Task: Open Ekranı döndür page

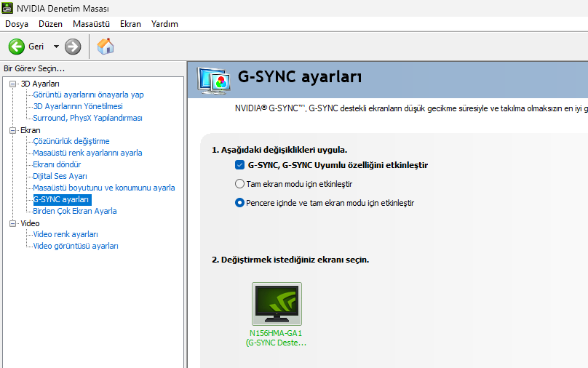Action: point(57,164)
